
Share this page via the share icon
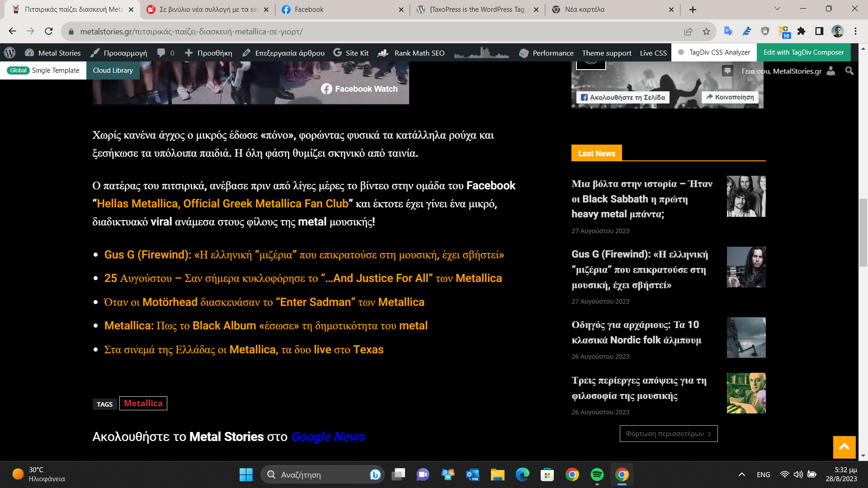(x=688, y=31)
